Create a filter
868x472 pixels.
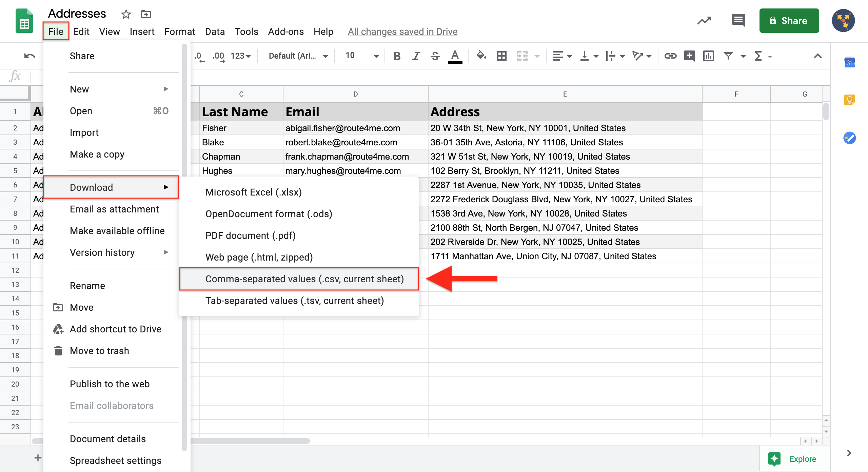click(728, 56)
